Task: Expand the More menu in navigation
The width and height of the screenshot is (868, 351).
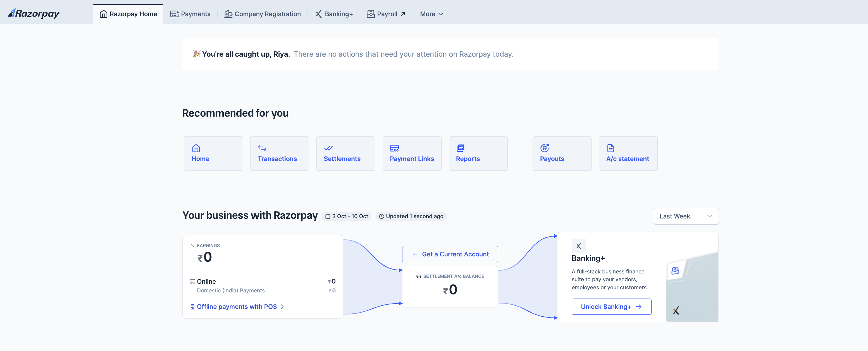Action: tap(431, 14)
